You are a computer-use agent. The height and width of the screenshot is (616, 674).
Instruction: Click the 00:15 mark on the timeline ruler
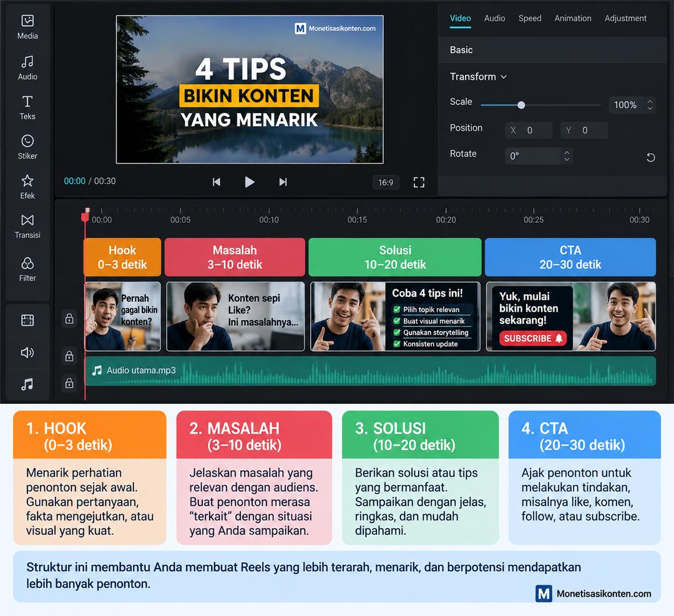coord(357,219)
